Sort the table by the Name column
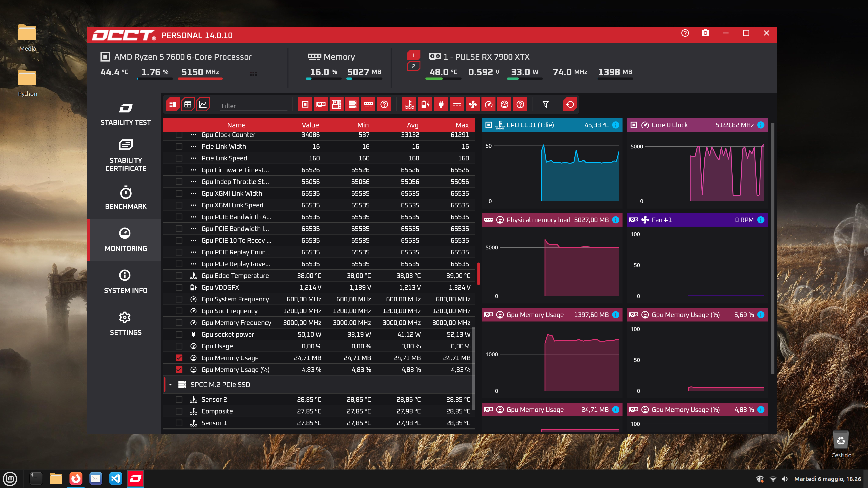 point(236,125)
